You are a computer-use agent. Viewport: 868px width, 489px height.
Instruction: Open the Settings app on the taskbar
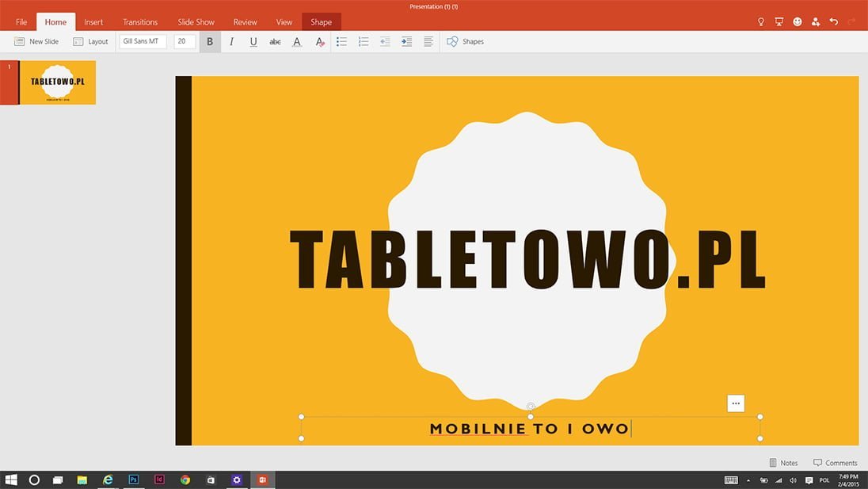[x=237, y=480]
